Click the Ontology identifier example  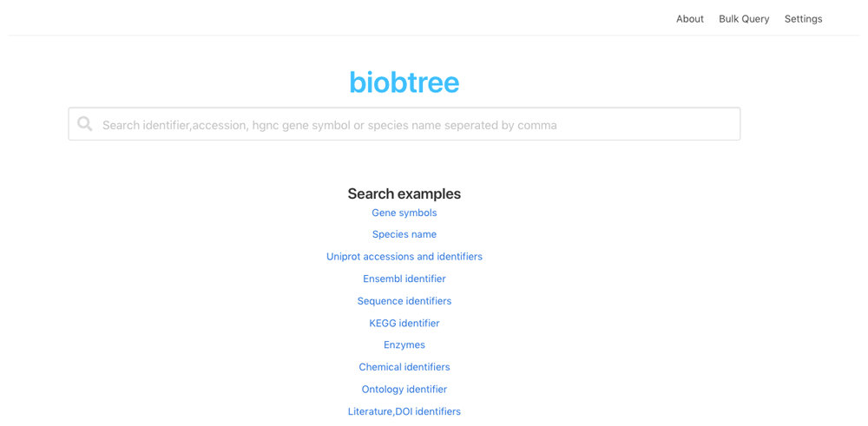point(404,389)
